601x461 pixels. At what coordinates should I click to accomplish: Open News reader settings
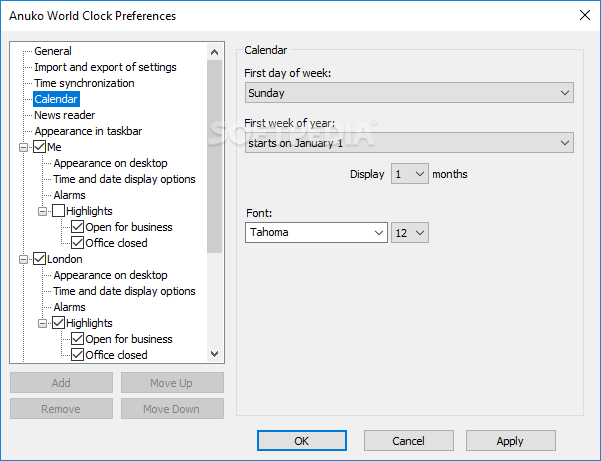(64, 115)
